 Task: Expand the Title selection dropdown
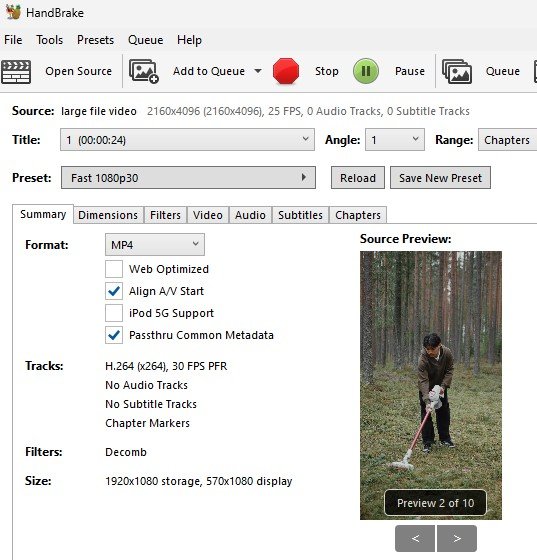pyautogui.click(x=187, y=140)
